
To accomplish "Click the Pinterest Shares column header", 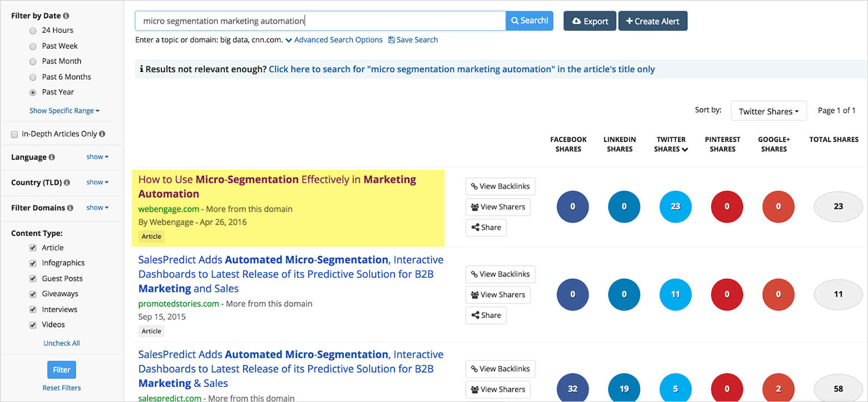I will [x=722, y=144].
